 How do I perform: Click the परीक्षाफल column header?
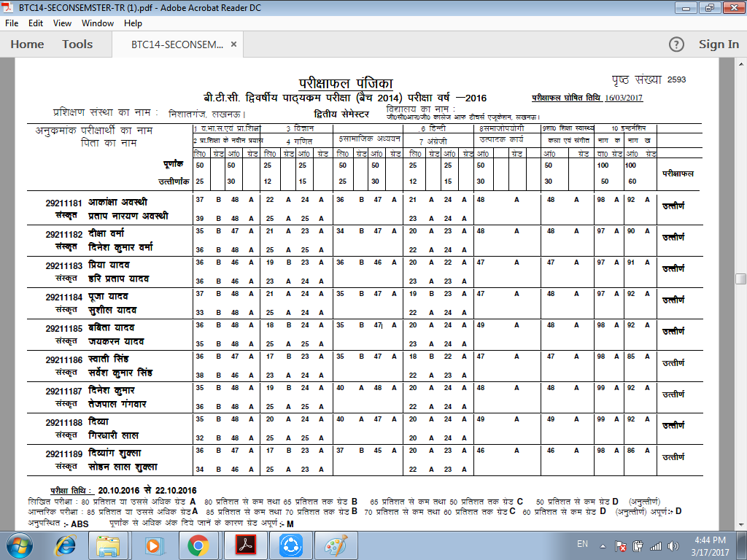[678, 174]
